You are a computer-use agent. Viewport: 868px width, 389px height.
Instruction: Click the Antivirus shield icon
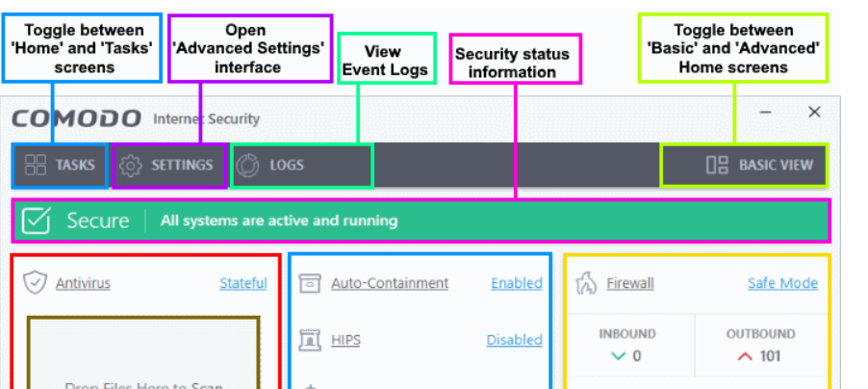(36, 283)
